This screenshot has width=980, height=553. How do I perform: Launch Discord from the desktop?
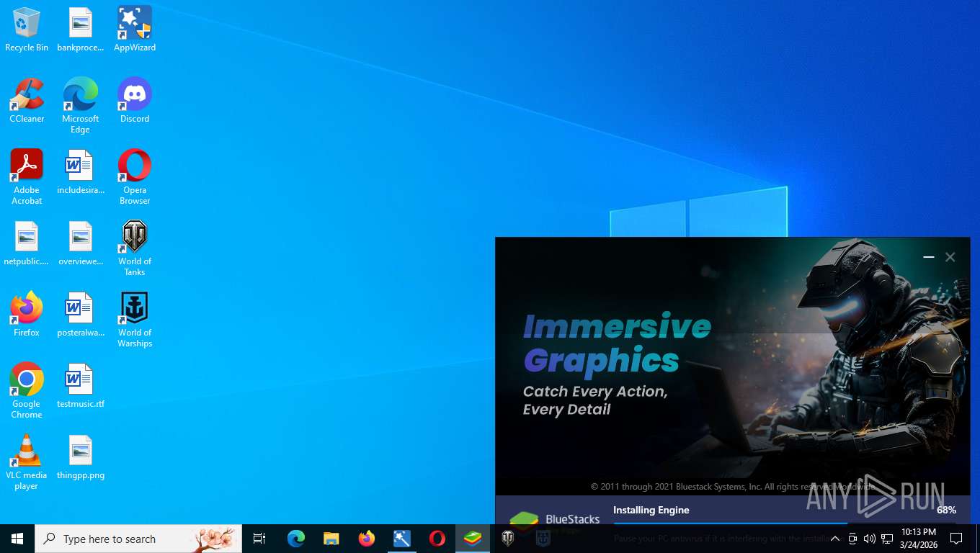[135, 101]
